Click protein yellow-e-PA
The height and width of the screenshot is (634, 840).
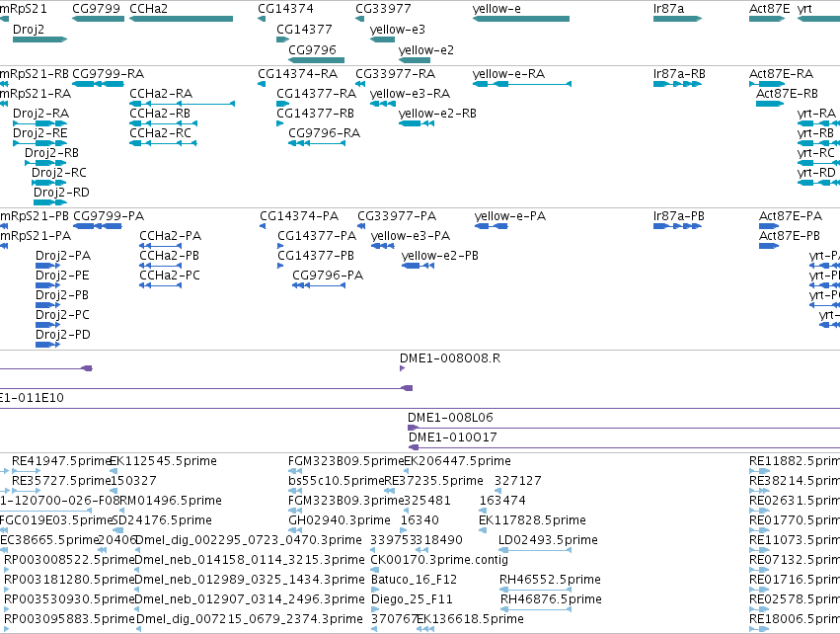pos(510,216)
